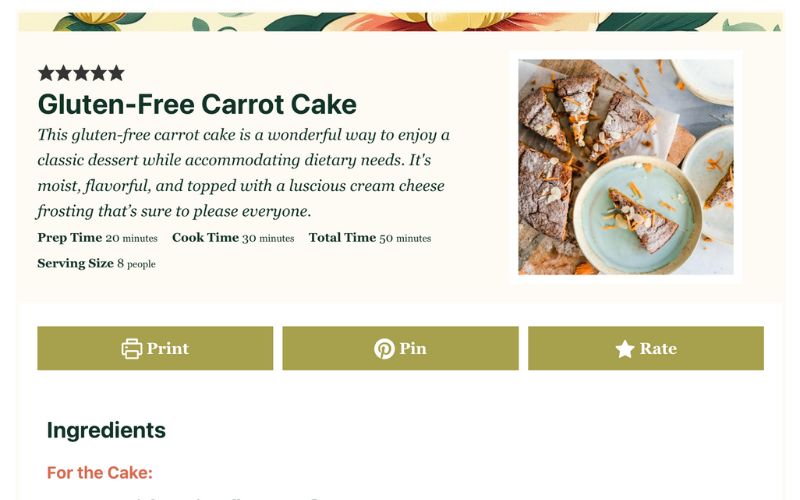The height and width of the screenshot is (500, 800).
Task: Click the For the Cake subheading
Action: 100,473
